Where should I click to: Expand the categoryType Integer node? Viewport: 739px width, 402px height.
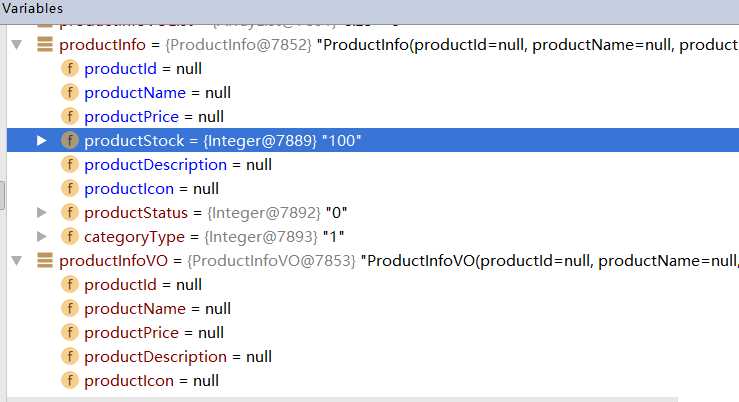point(41,237)
